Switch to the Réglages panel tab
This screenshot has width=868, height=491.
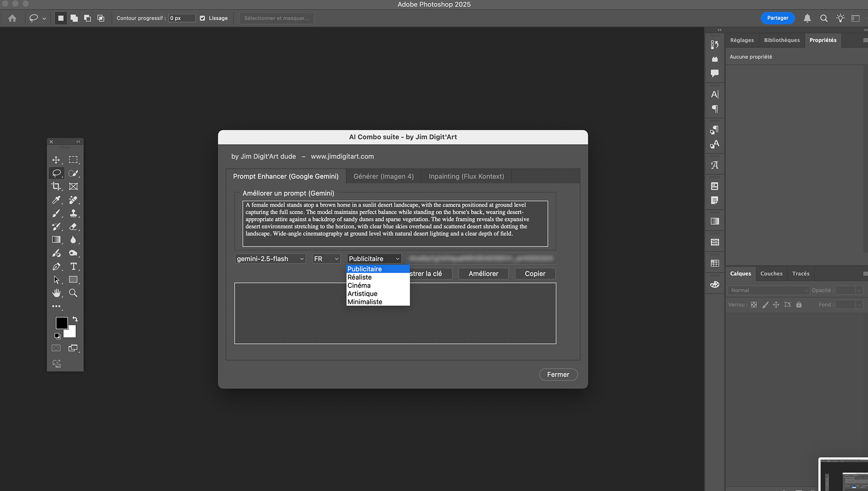coord(742,40)
